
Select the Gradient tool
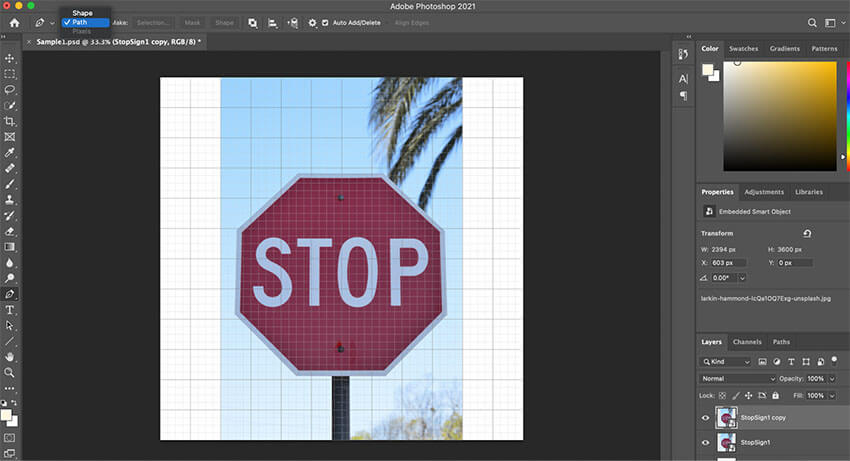pos(10,247)
